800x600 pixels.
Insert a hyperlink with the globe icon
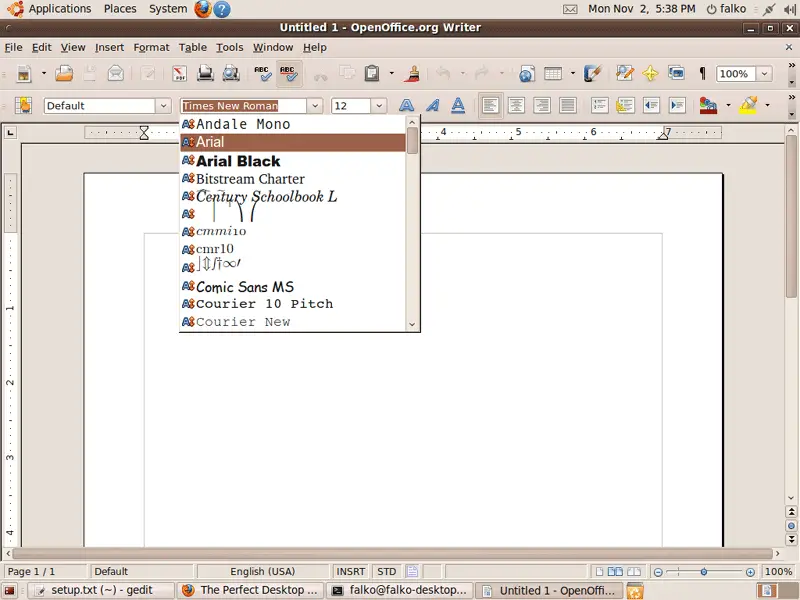527,74
